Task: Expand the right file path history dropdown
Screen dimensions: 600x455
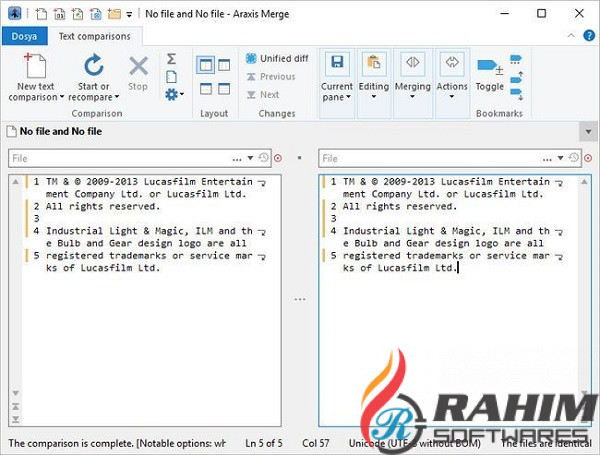Action: (561, 158)
